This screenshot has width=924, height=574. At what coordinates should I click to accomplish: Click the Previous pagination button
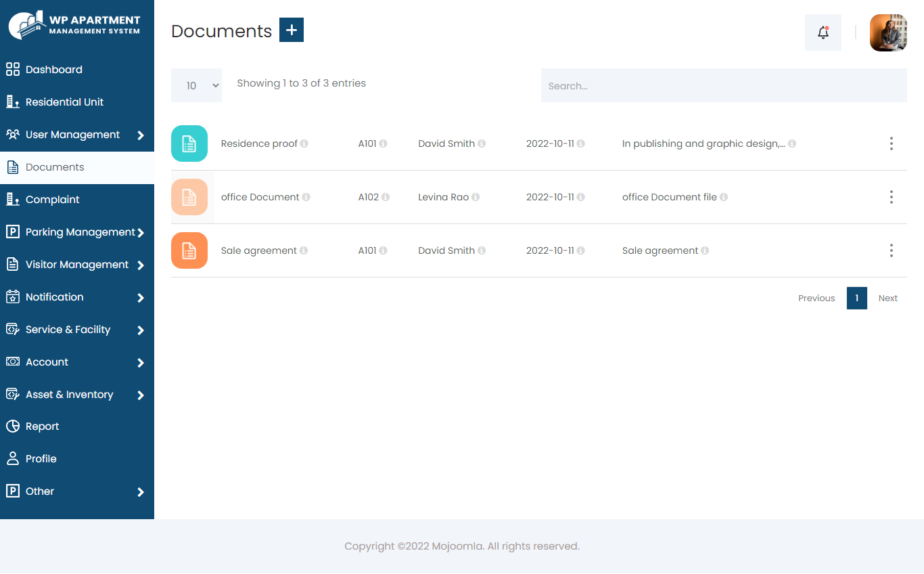click(x=816, y=298)
